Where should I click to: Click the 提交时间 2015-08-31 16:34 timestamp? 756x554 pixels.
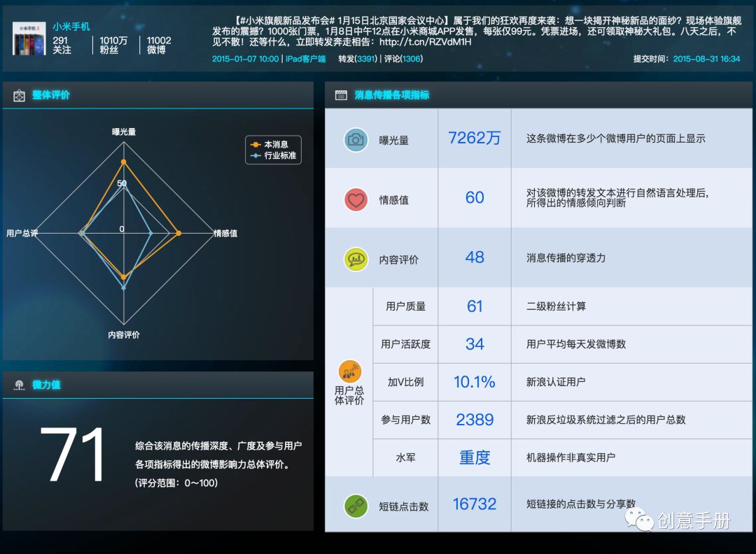[x=687, y=59]
